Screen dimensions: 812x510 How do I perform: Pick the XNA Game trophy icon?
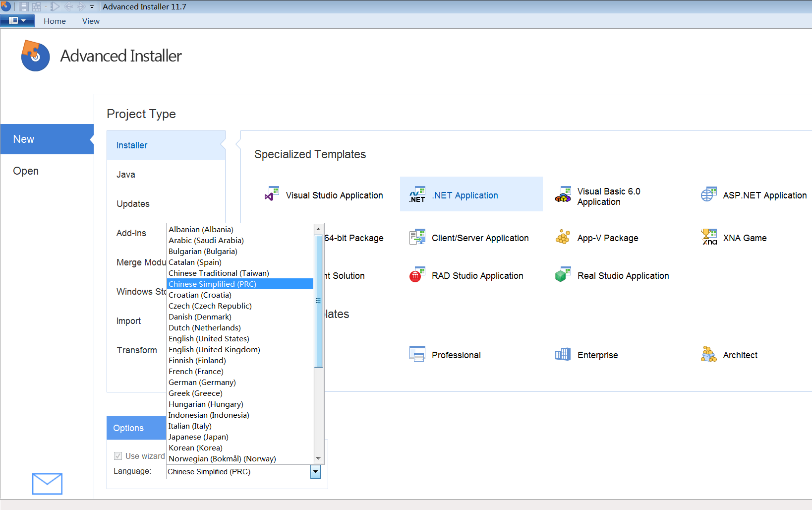(x=709, y=237)
